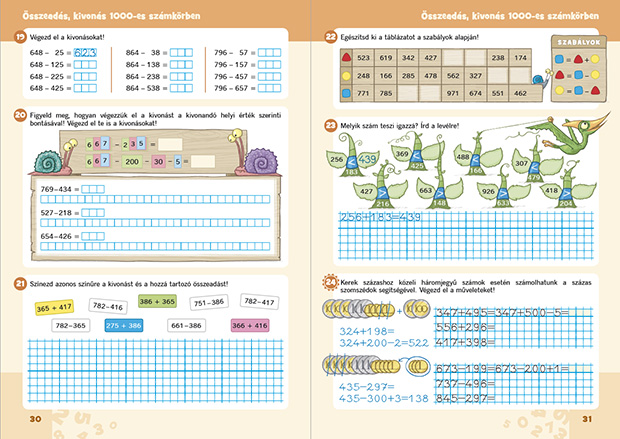Click answer box for 769–434
The height and width of the screenshot is (439, 620).
(x=93, y=189)
